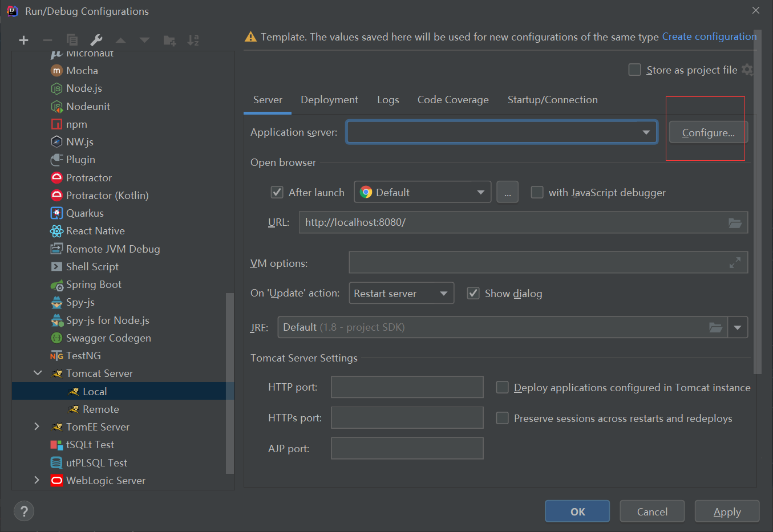Viewport: 773px width, 532px height.
Task: Open the Code Coverage tab
Action: tap(452, 99)
